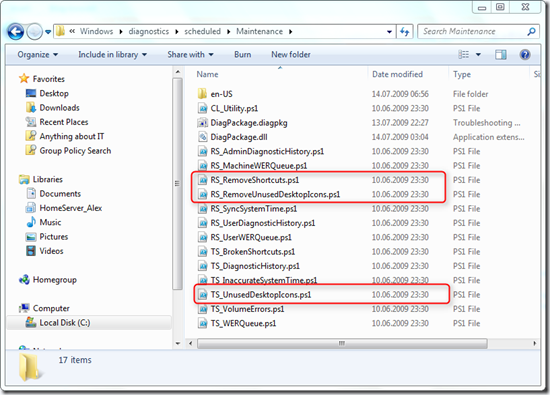Viewport: 550px width, 395px height.
Task: Go back with the Back arrow button
Action: [16, 32]
